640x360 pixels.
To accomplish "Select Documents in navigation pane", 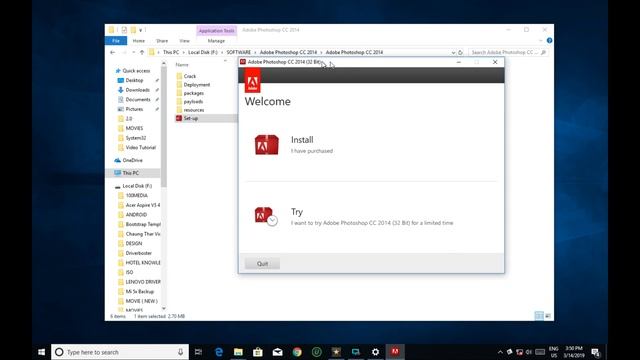I will [x=138, y=100].
